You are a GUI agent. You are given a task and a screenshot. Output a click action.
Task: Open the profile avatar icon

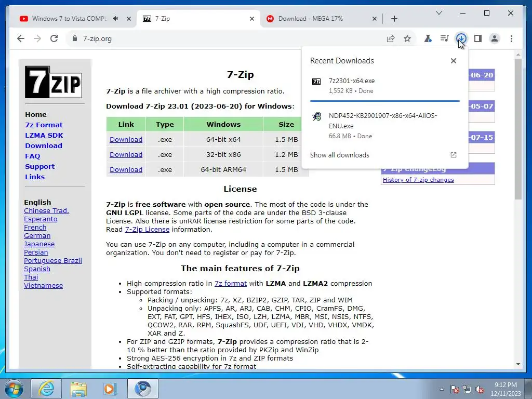(x=495, y=38)
